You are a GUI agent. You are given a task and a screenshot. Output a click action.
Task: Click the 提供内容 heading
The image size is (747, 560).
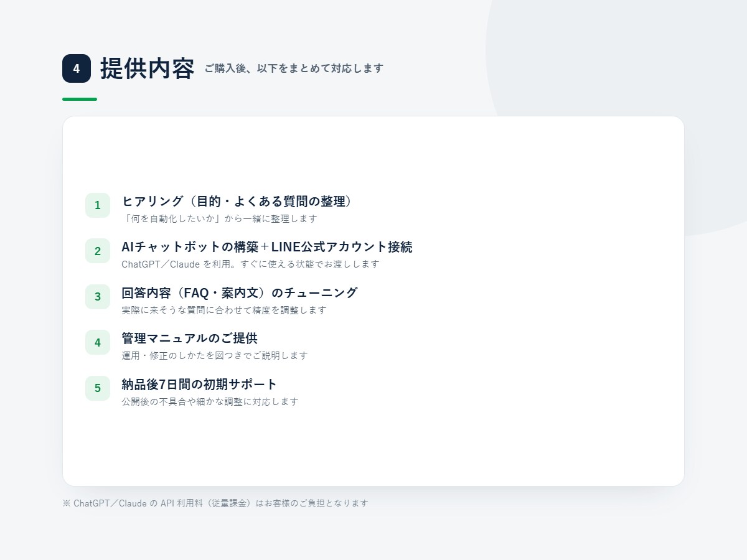pos(148,68)
